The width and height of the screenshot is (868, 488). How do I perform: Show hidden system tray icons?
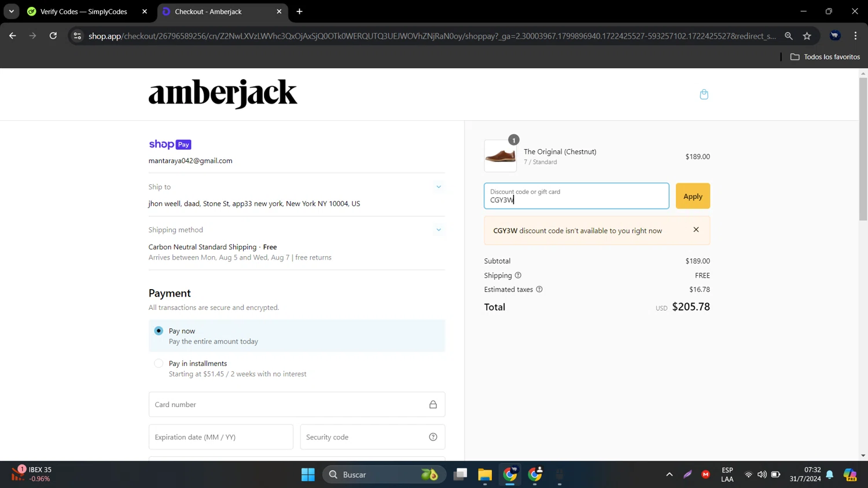[x=670, y=475]
